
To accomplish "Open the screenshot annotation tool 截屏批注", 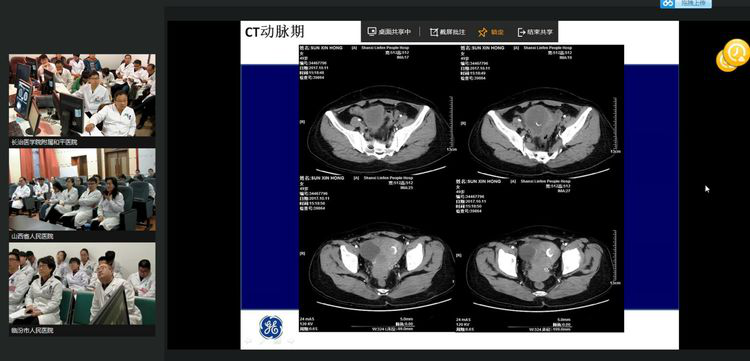I will point(447,32).
